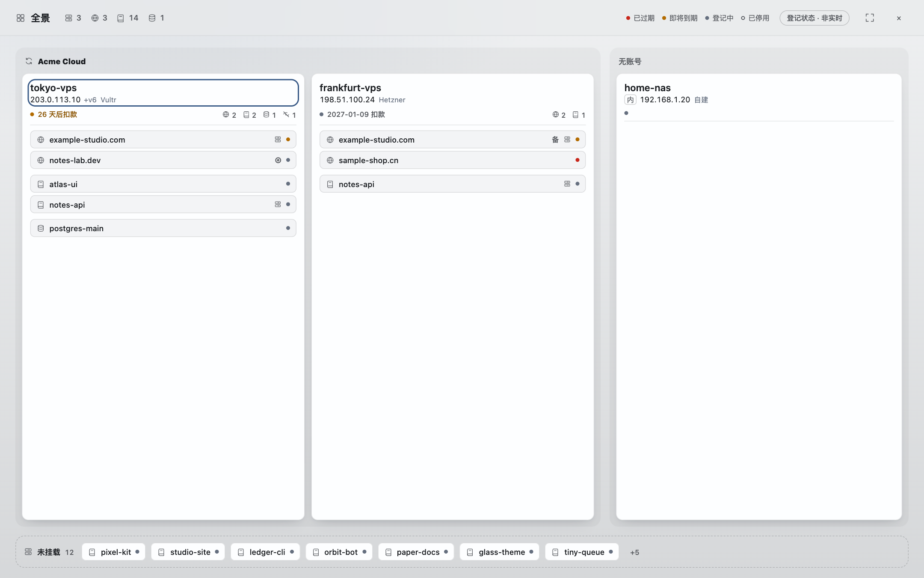Open the studio-site unmounted chip

point(188,552)
